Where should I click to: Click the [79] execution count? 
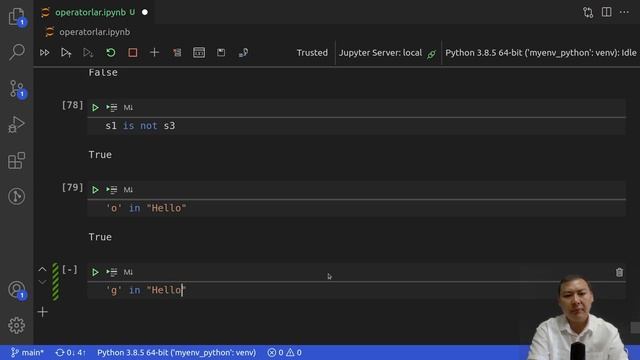[x=72, y=187]
